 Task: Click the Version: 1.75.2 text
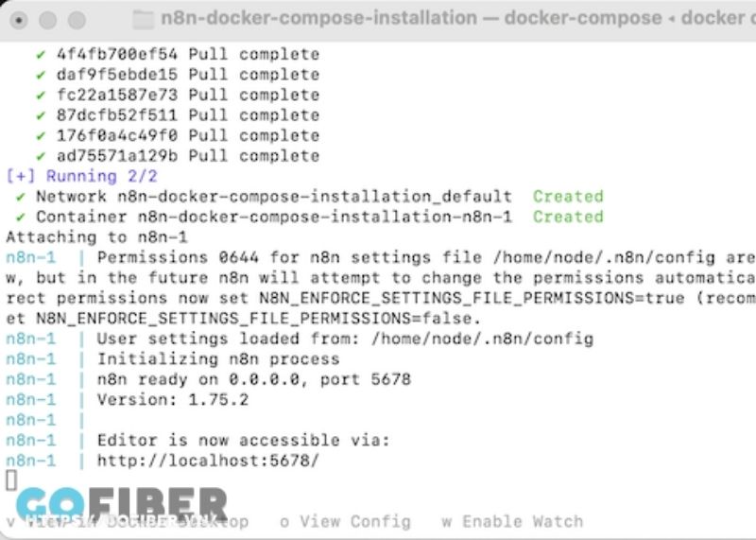tap(173, 400)
